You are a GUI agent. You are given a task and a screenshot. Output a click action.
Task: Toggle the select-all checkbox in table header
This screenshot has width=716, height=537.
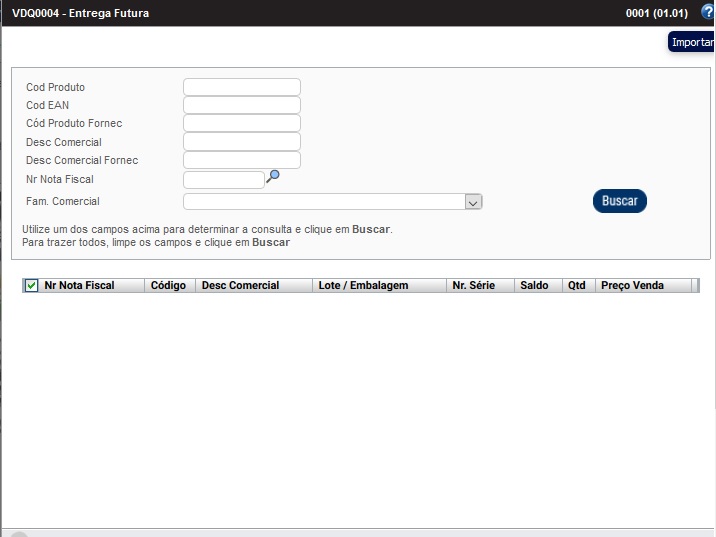(31, 286)
